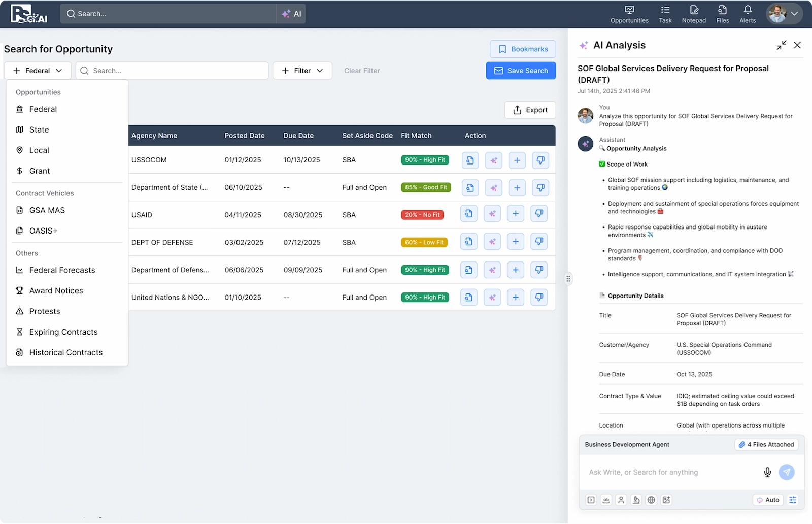Open Expiring Contracts menu item
The height and width of the screenshot is (524, 812).
pos(67,332)
